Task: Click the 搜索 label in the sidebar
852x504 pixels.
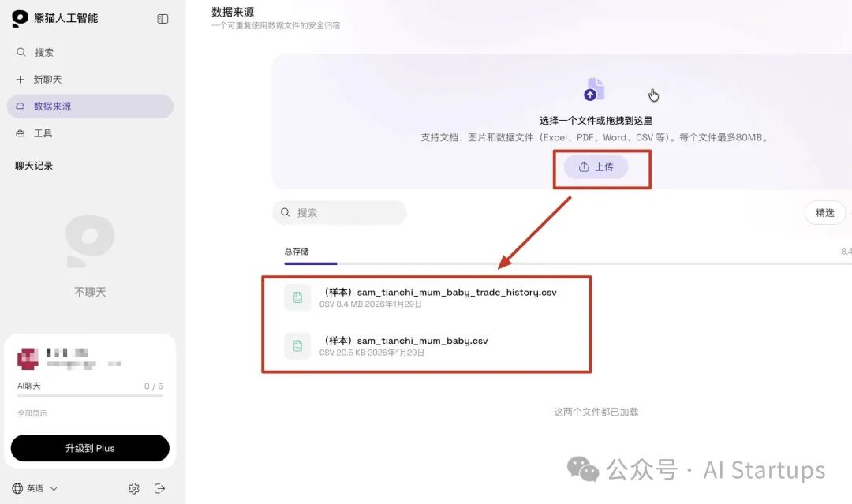Action: 44,52
